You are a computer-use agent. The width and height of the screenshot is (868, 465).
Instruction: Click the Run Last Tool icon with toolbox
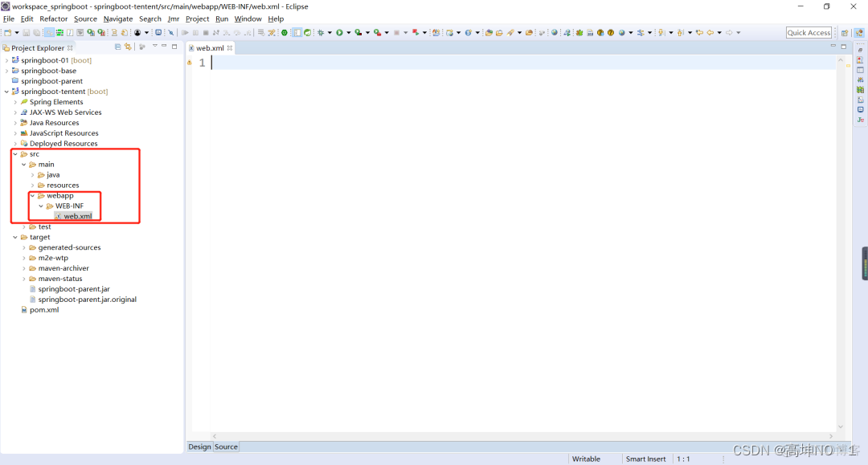click(x=377, y=33)
